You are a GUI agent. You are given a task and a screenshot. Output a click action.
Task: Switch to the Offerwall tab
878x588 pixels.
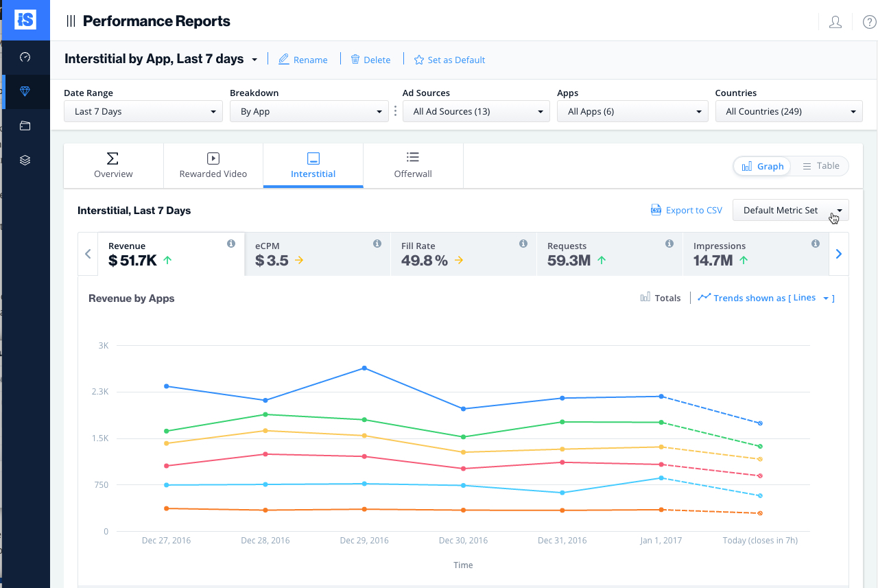[412, 165]
